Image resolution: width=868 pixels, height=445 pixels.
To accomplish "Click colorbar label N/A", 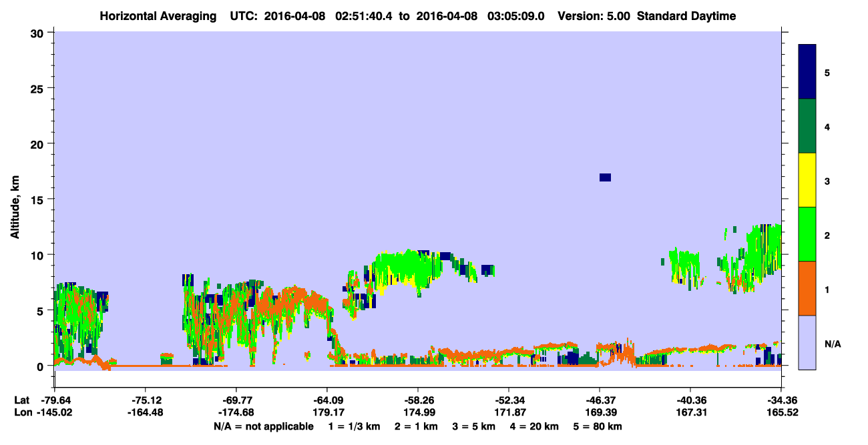I will coord(832,344).
